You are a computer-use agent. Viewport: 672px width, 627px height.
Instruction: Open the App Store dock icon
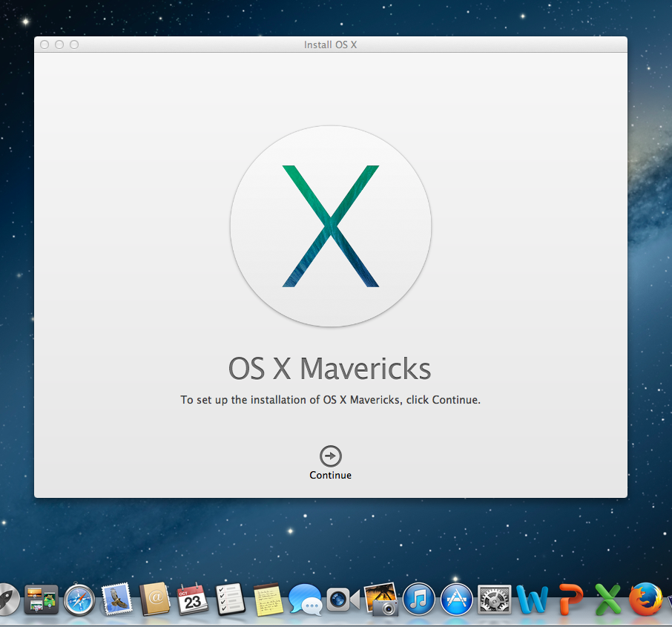coord(456,599)
